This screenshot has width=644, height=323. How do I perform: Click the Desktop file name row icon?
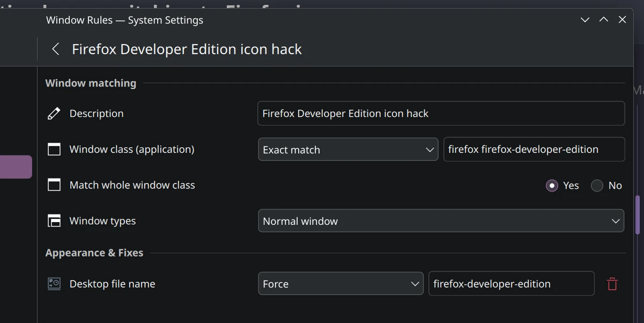tap(54, 284)
